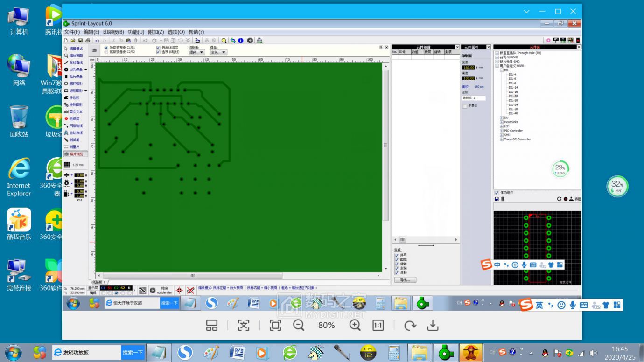Choose the 自动布线 autoroute tool
Viewport: 644px width, 362px height.
76,133
